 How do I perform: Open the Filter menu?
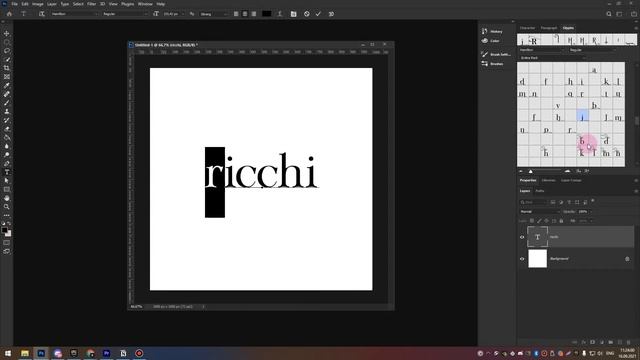(91, 4)
